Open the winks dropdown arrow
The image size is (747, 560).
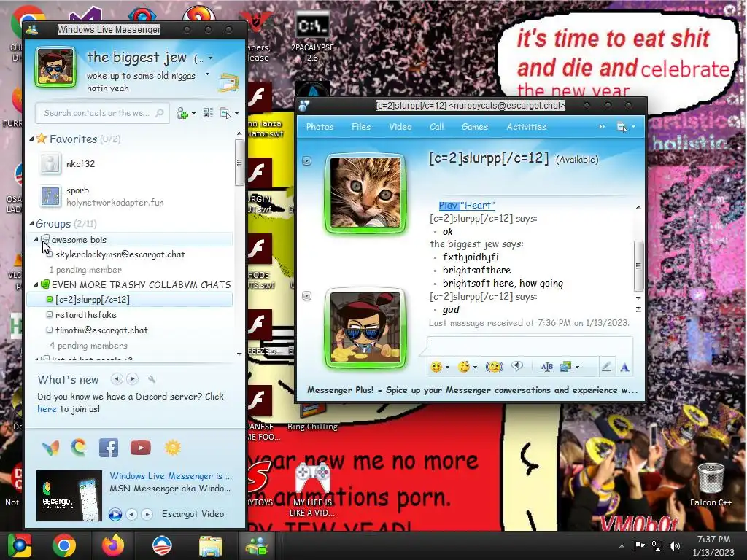(x=475, y=367)
